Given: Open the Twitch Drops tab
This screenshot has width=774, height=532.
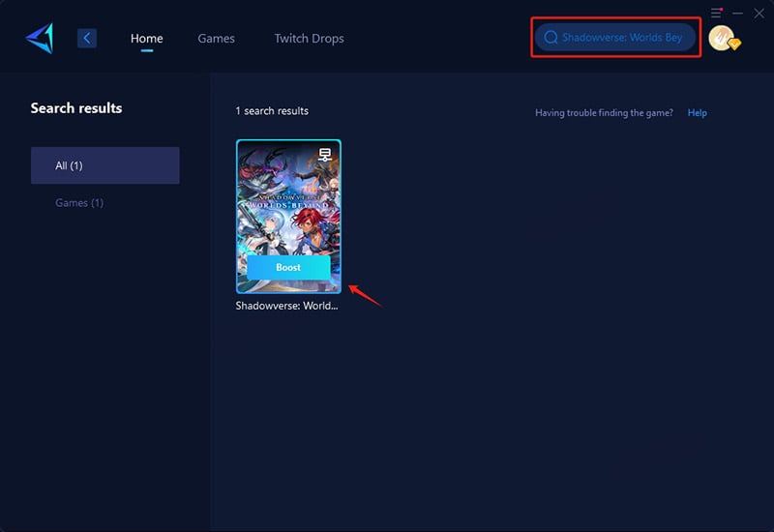Looking at the screenshot, I should click(x=309, y=39).
